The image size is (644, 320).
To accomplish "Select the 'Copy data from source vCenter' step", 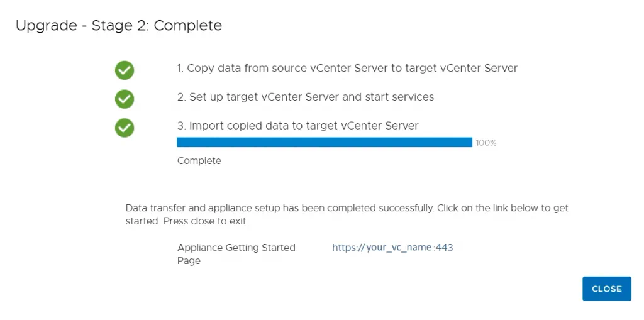I will [347, 68].
